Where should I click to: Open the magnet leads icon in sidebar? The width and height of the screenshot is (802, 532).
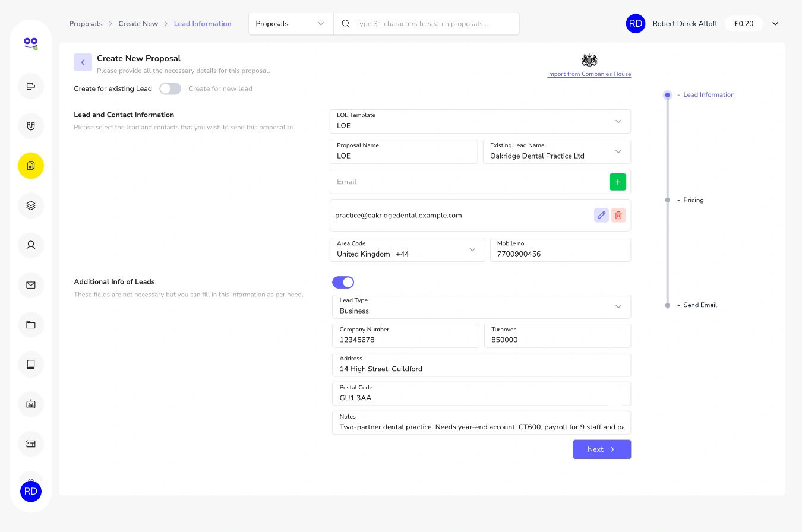[31, 126]
